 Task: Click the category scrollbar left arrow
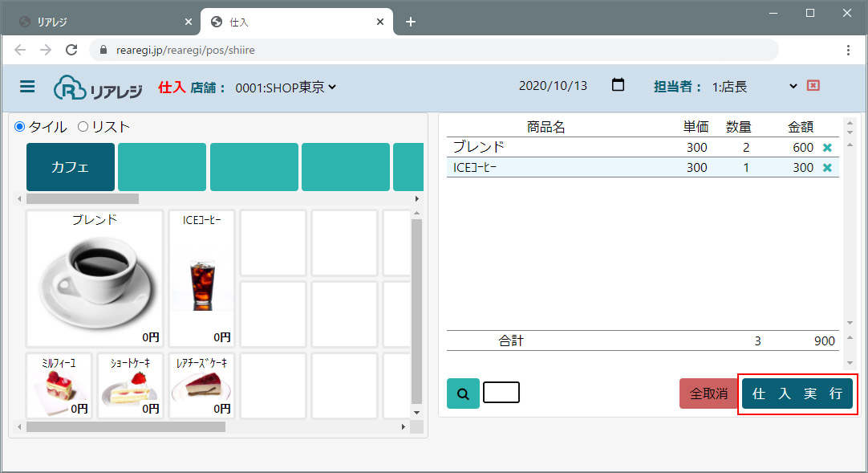19,199
